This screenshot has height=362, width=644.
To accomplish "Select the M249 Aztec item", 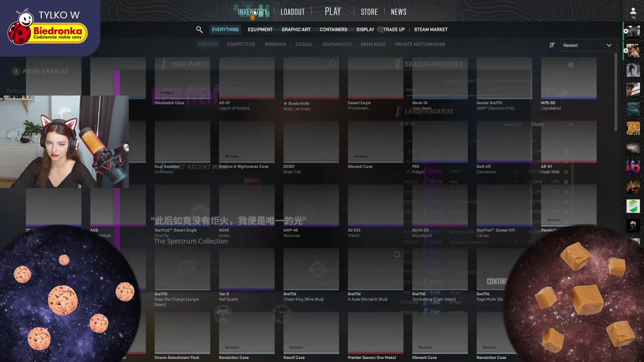I will tap(247, 212).
